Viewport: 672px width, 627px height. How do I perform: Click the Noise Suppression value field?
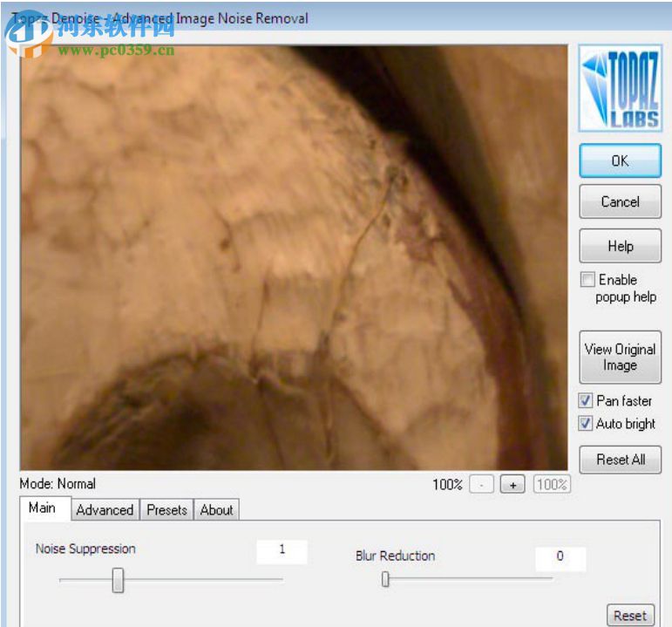(x=282, y=551)
